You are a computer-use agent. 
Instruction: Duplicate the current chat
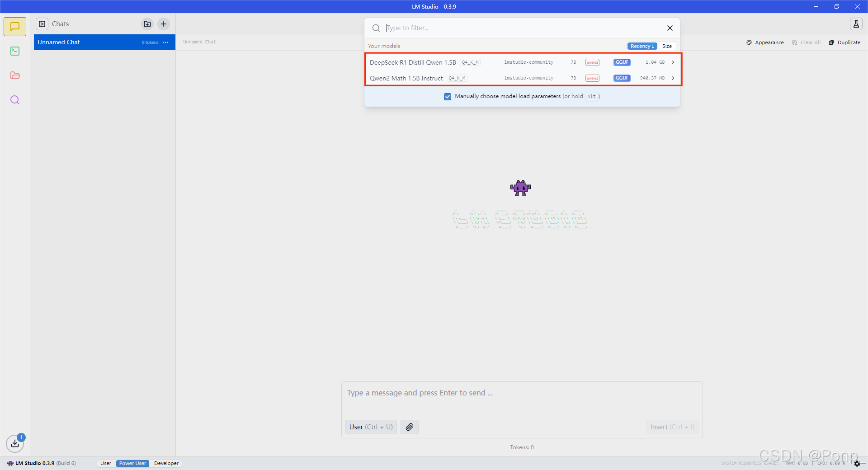844,42
